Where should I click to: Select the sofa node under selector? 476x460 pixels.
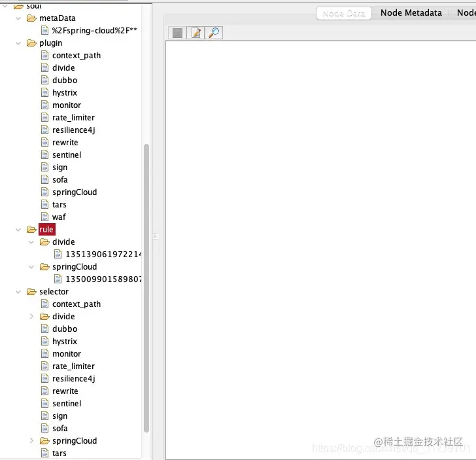click(59, 429)
